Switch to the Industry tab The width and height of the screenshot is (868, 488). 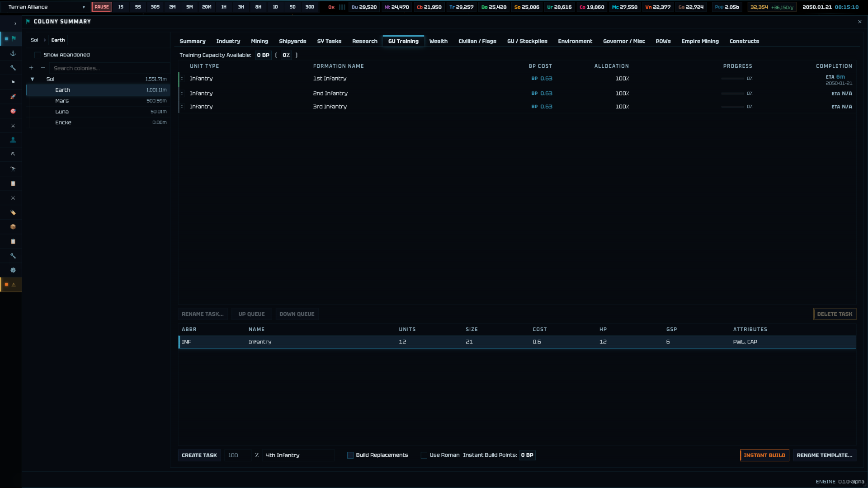pos(228,41)
